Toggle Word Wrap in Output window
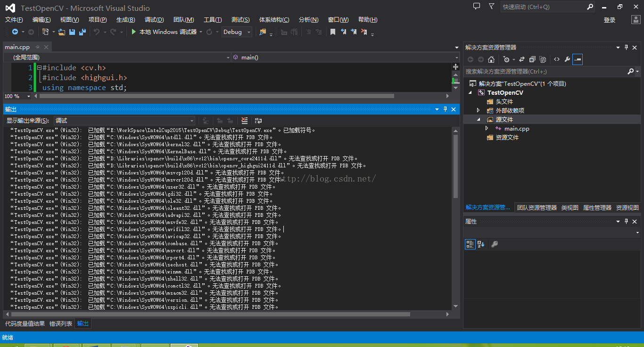 [258, 121]
